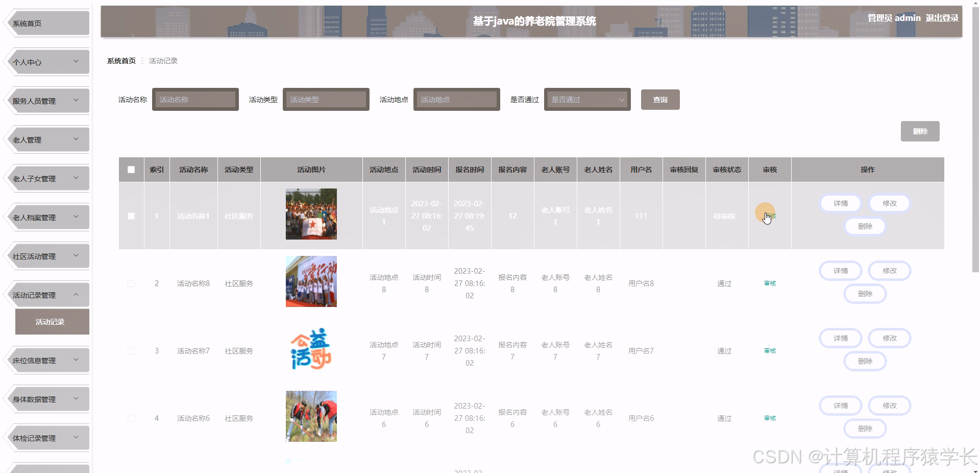Click 审核 link for row 活动名称6
980x473 pixels.
(770, 418)
